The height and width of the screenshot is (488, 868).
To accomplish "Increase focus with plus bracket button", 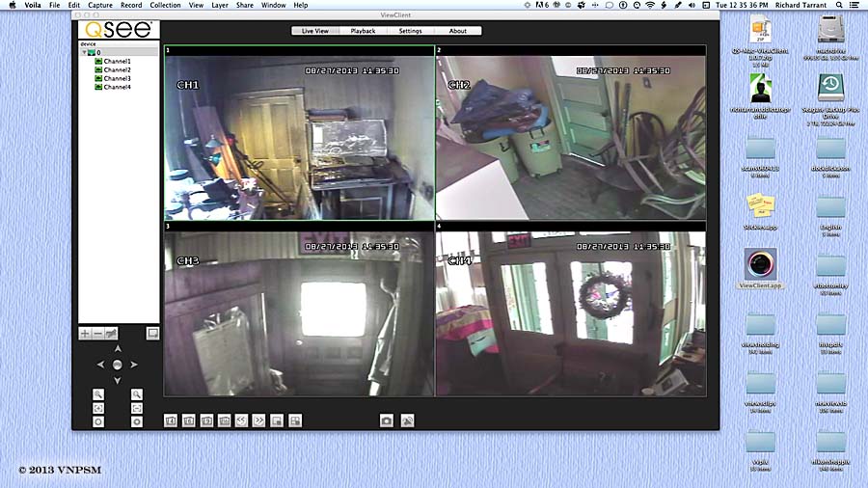I will tap(98, 408).
